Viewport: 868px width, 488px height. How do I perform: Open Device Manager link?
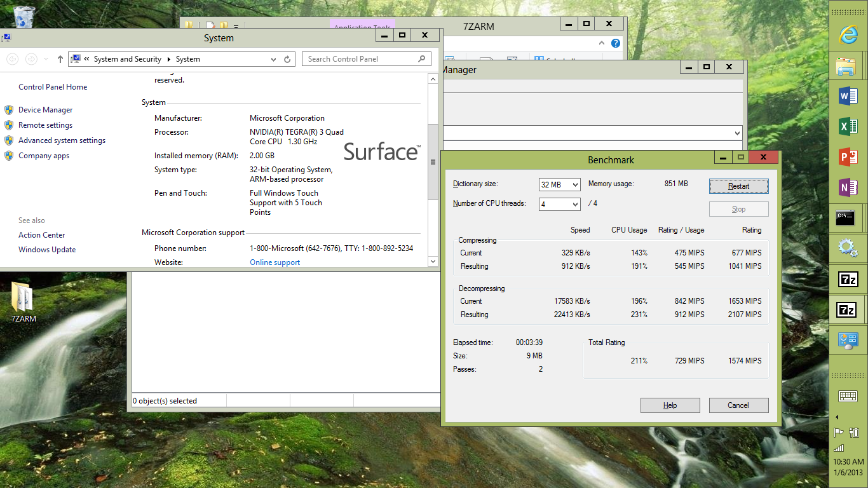45,110
